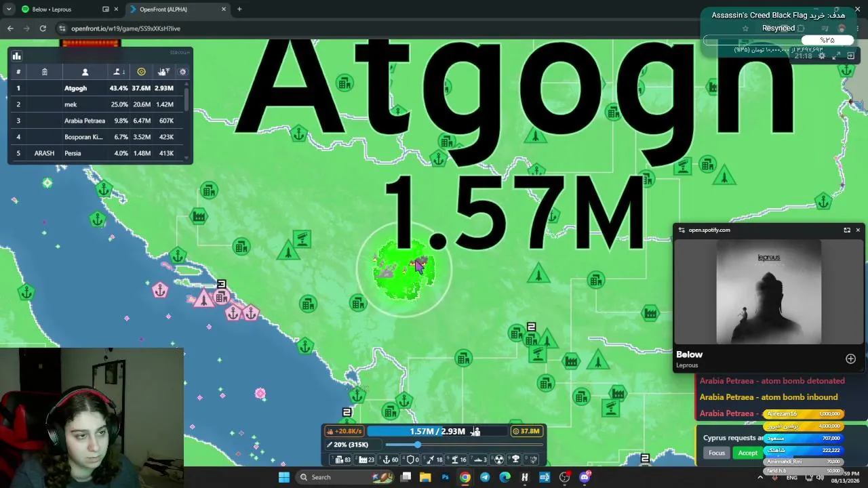
Task: Expand the Spotify mini player window
Action: pos(847,230)
